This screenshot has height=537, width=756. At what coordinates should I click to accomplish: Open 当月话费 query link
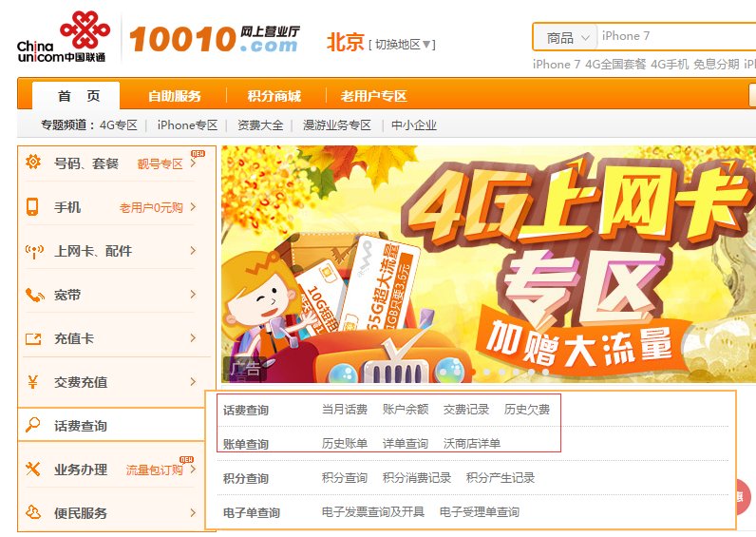pyautogui.click(x=345, y=410)
